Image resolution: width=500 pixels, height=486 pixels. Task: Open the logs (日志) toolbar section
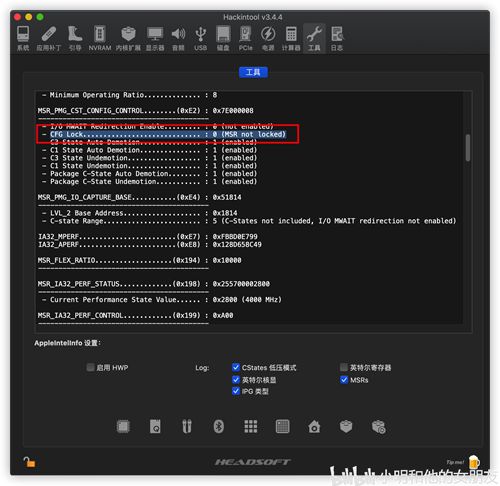[337, 38]
